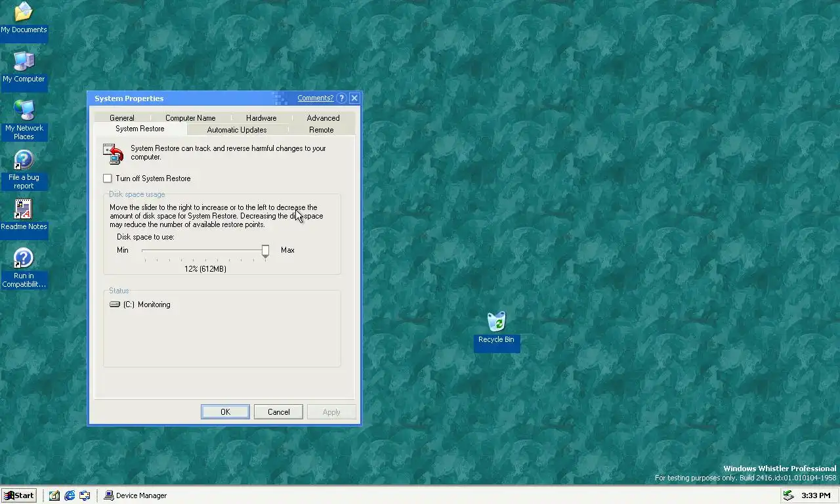Screen dimensions: 840x504
Task: Open the Hardware tab
Action: (261, 118)
